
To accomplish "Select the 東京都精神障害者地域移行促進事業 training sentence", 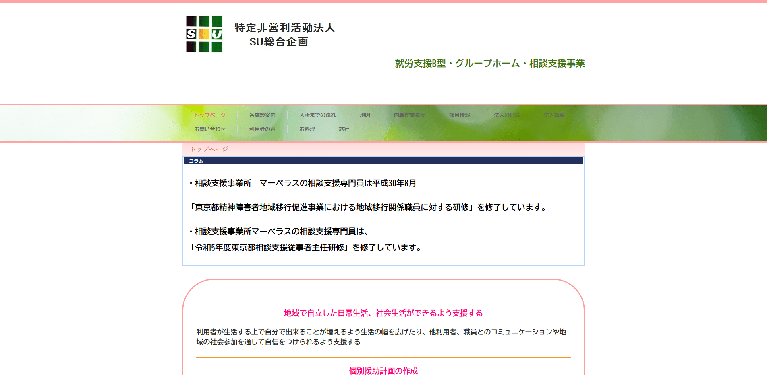I will [368, 207].
